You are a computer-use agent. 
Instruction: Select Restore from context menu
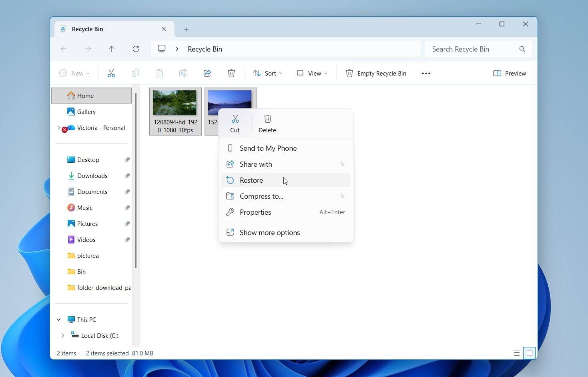[x=286, y=180]
